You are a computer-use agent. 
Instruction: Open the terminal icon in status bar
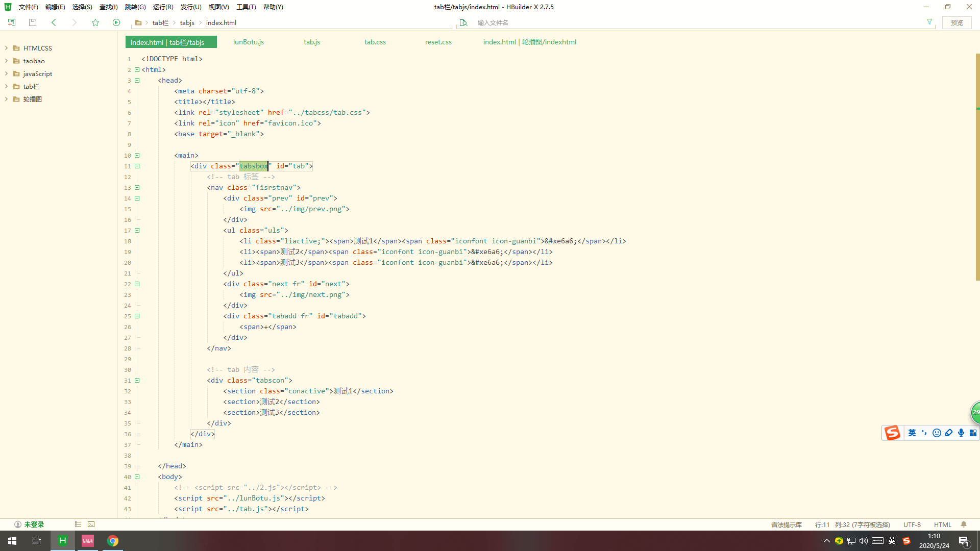click(x=91, y=524)
